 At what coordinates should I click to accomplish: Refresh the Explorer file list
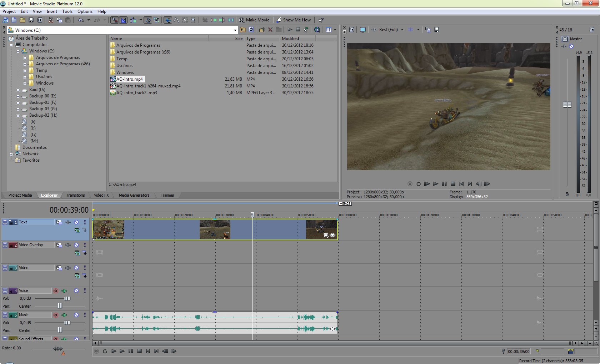(251, 30)
